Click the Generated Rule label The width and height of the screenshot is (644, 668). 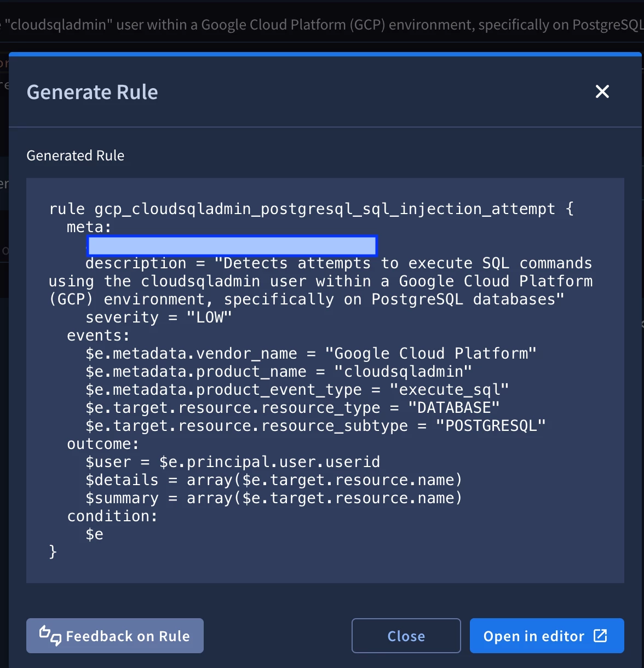(x=76, y=156)
